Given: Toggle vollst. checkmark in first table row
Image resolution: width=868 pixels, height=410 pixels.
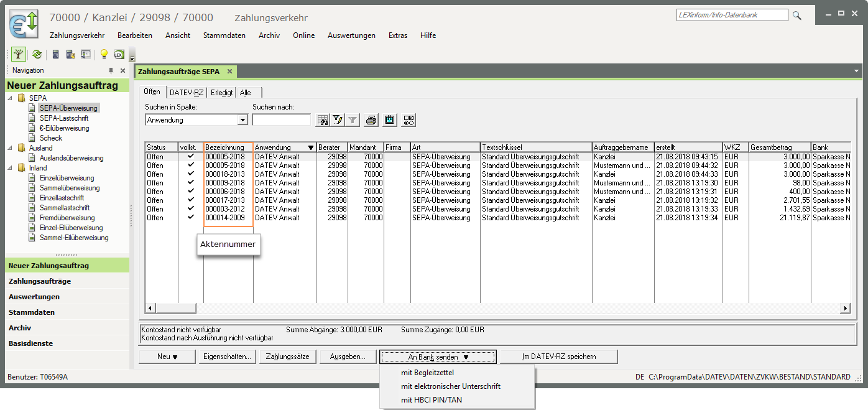Looking at the screenshot, I should (x=191, y=157).
